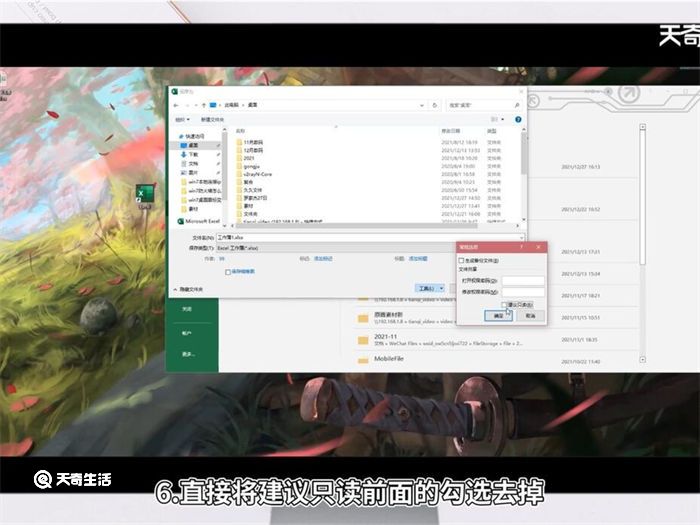This screenshot has height=525, width=700.
Task: Collapse folders with 隐藏文件夹
Action: [x=188, y=289]
